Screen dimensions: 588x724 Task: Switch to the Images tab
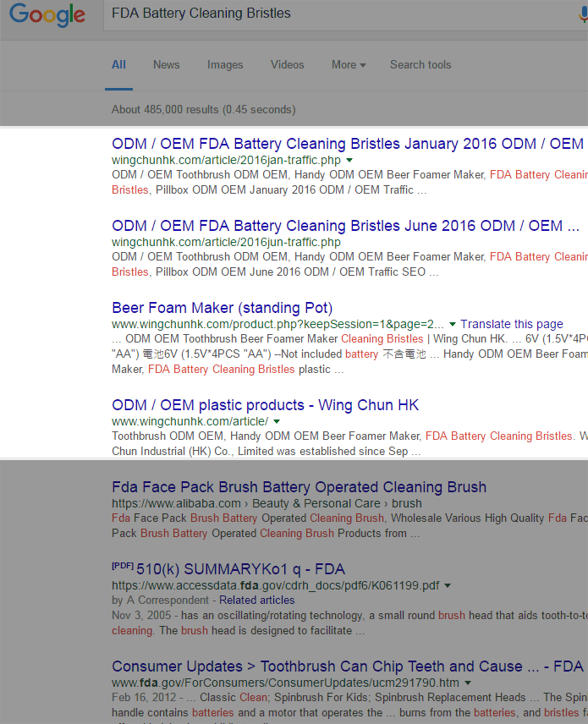pyautogui.click(x=225, y=64)
